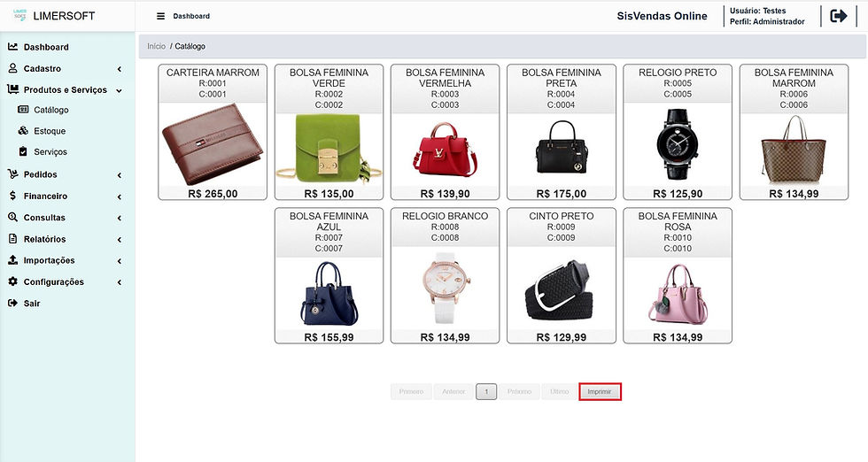Click the Importações upload icon
The width and height of the screenshot is (868, 462).
tap(12, 260)
